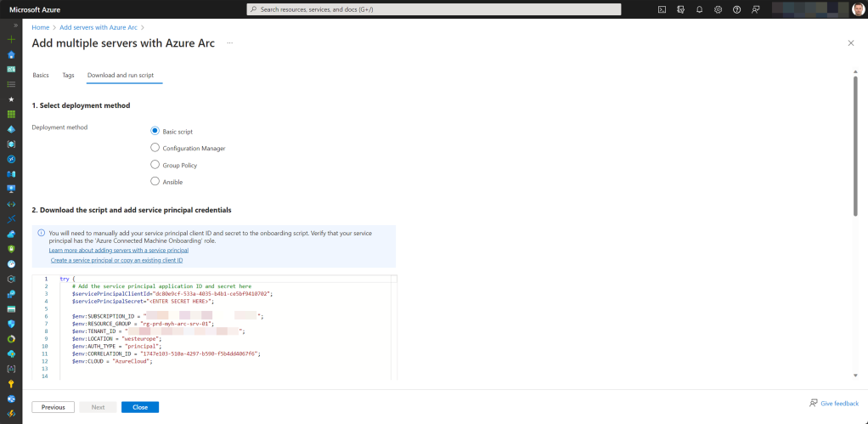Click the search resources input field

(x=433, y=9)
